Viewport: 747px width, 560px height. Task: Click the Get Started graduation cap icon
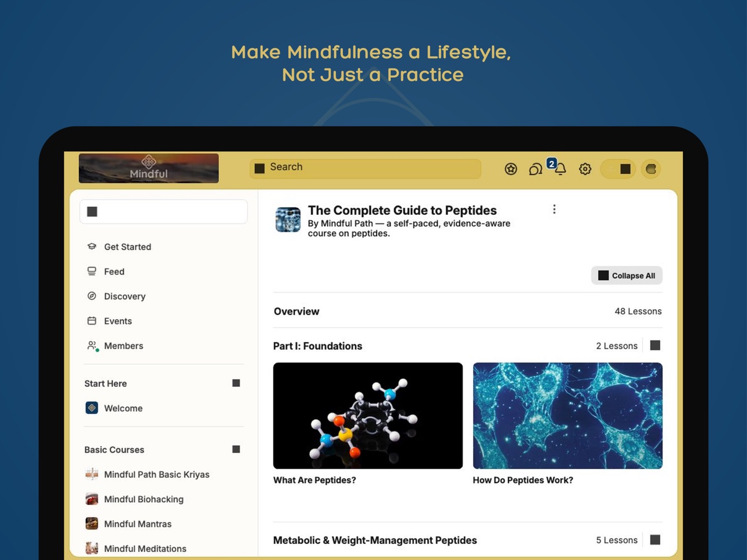pos(91,247)
